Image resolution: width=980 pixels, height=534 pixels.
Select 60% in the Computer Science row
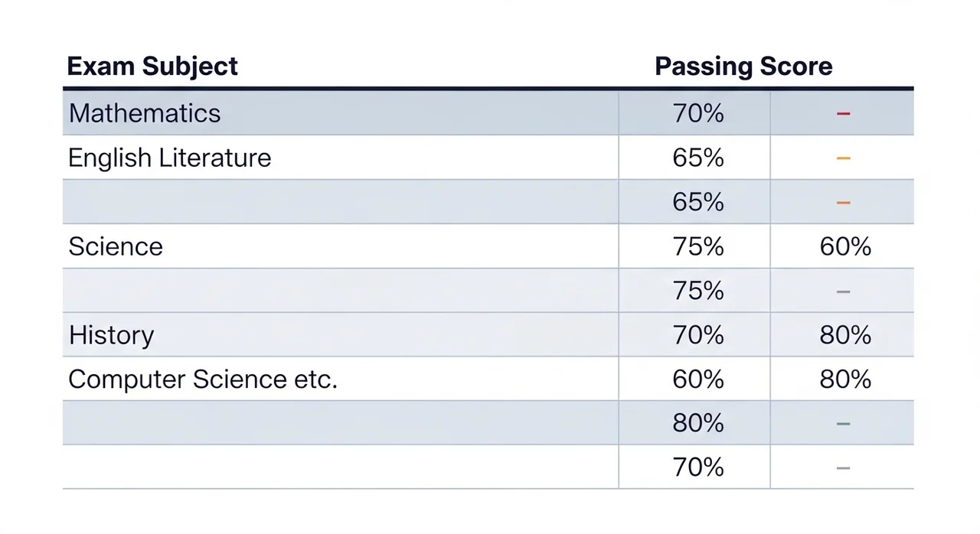click(x=697, y=379)
